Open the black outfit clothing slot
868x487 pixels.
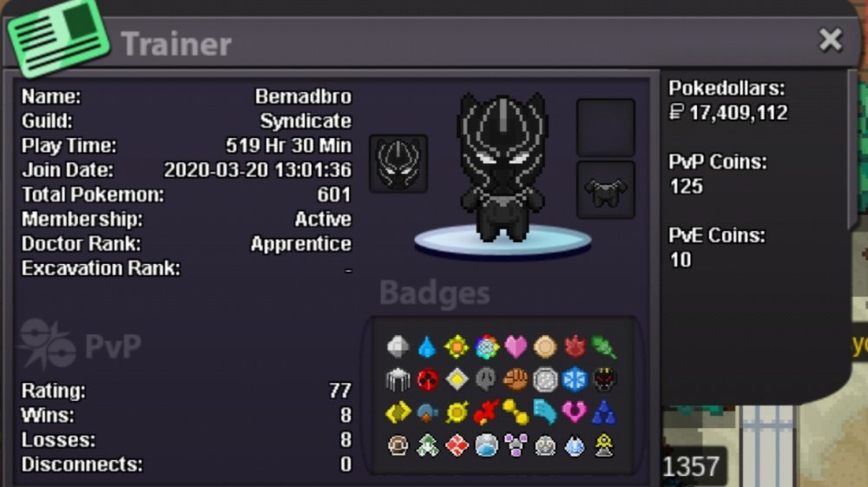tap(606, 190)
